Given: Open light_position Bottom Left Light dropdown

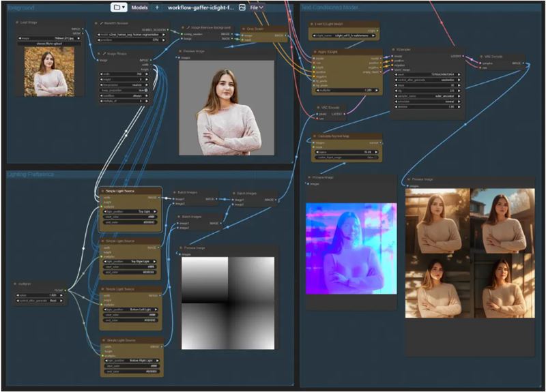Looking at the screenshot, I should click(130, 310).
